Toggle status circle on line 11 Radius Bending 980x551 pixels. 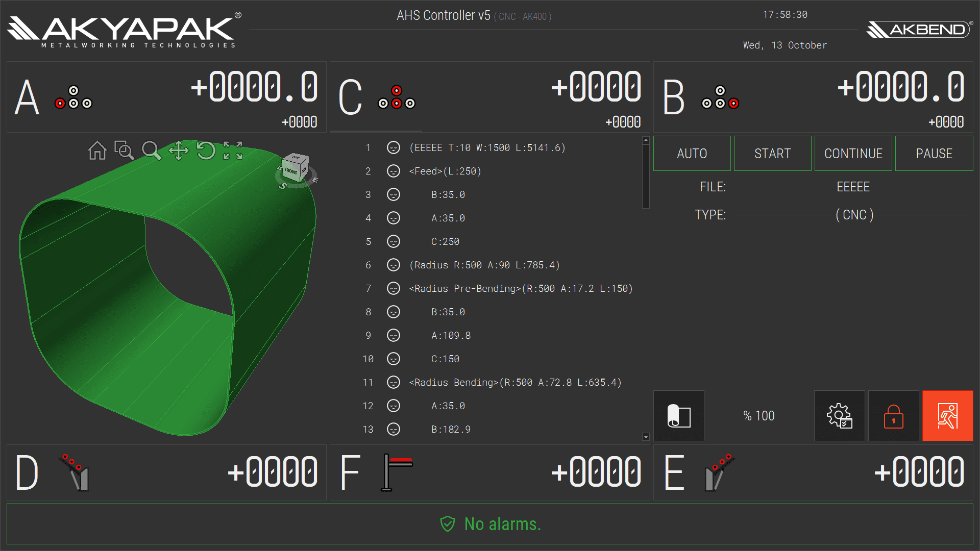393,383
